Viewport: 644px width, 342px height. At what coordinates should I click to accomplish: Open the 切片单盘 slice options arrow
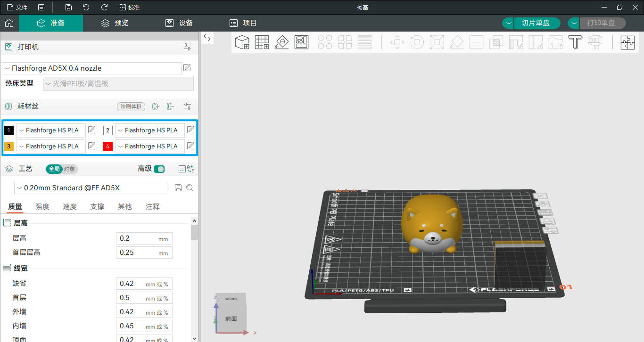(508, 23)
